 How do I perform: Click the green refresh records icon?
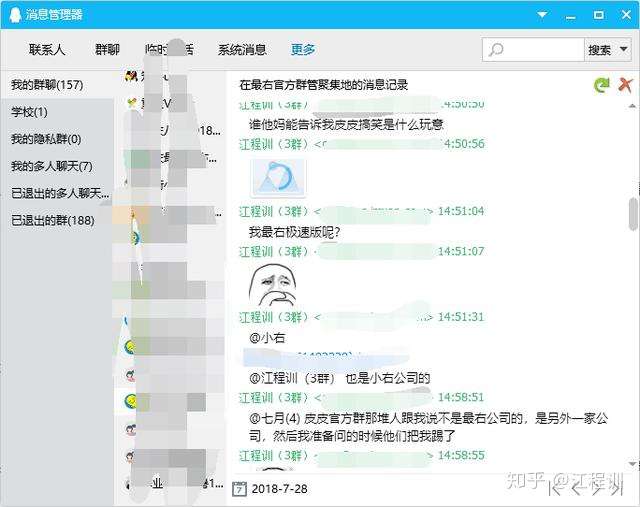(x=602, y=85)
